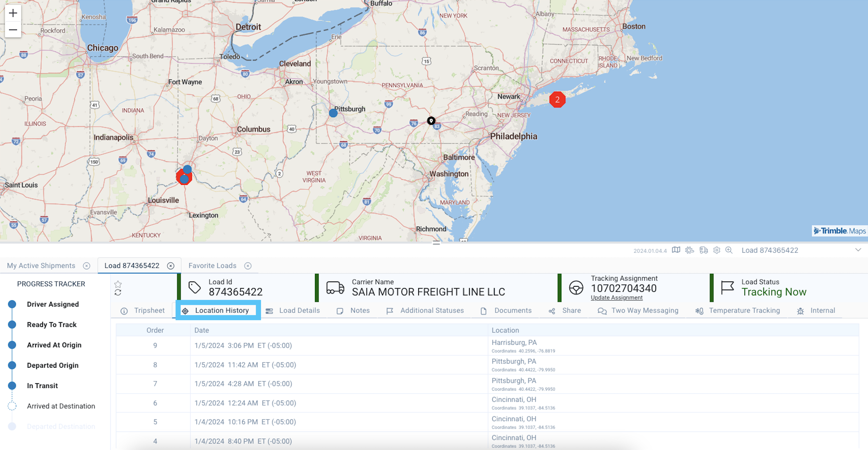Open the Notes tab
Viewport: 868px width, 450px height.
(x=353, y=310)
